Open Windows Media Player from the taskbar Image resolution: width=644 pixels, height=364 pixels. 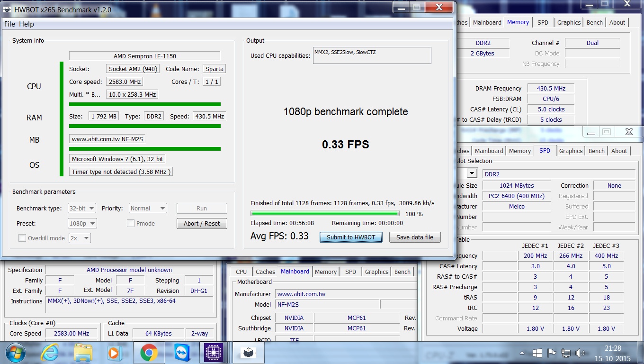[x=113, y=353]
